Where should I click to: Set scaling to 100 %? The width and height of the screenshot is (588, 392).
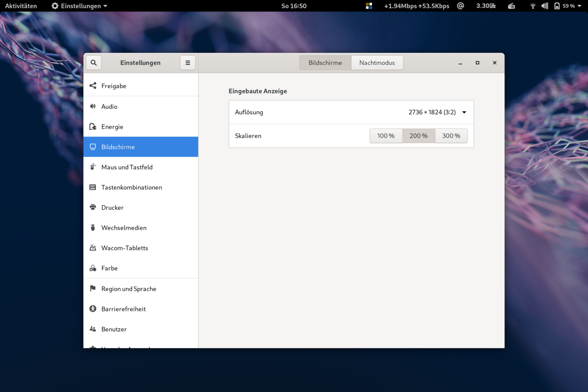pyautogui.click(x=386, y=136)
